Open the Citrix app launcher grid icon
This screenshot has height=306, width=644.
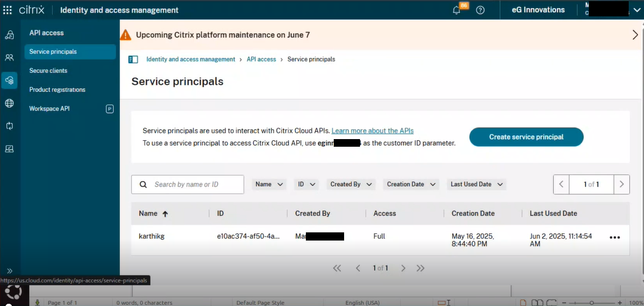pyautogui.click(x=8, y=10)
